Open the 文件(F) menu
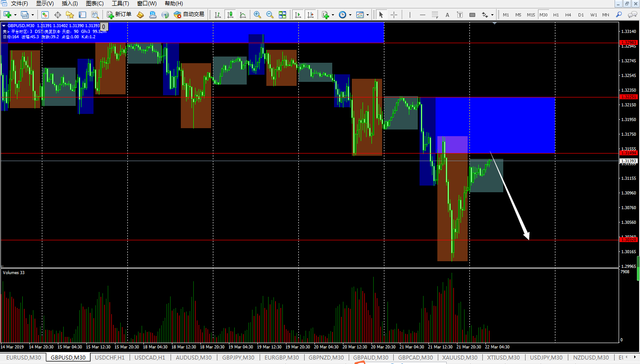Screen dimensions: 640x364 click(x=19, y=4)
